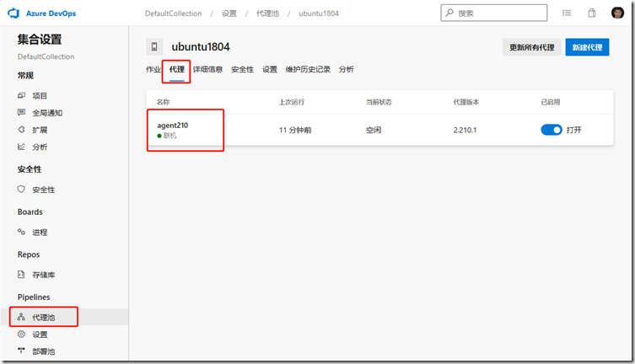Switch to the 详细信息 tab
The height and width of the screenshot is (364, 635).
pos(207,70)
